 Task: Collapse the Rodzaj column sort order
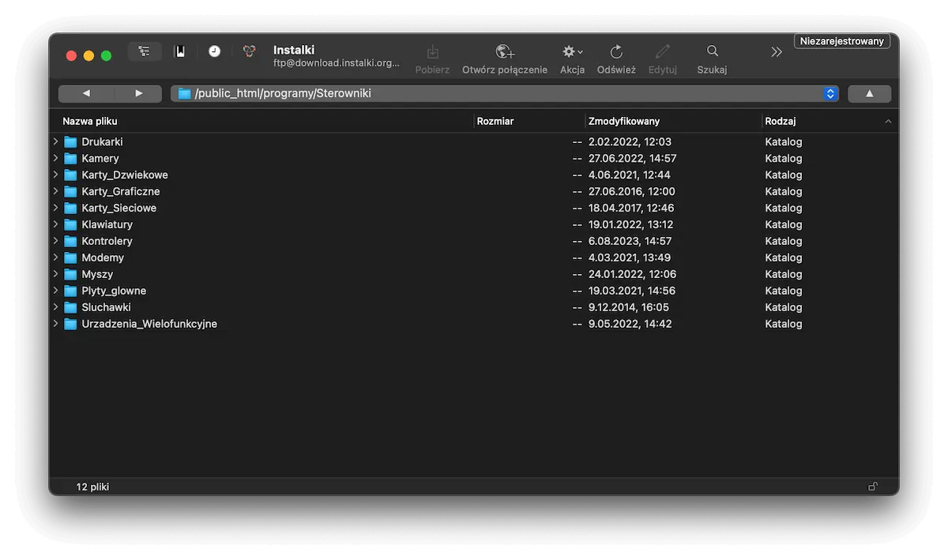[x=887, y=121]
